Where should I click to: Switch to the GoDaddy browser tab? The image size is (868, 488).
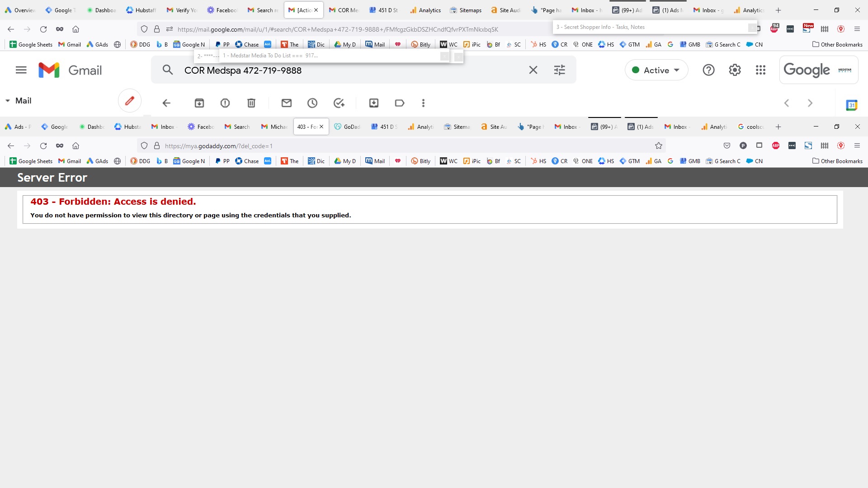tap(347, 127)
